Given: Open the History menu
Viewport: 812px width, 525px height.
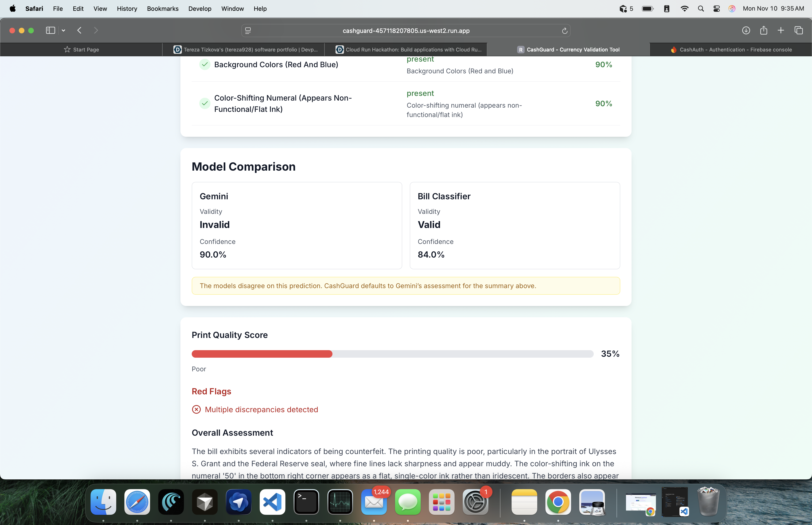Looking at the screenshot, I should click(127, 8).
